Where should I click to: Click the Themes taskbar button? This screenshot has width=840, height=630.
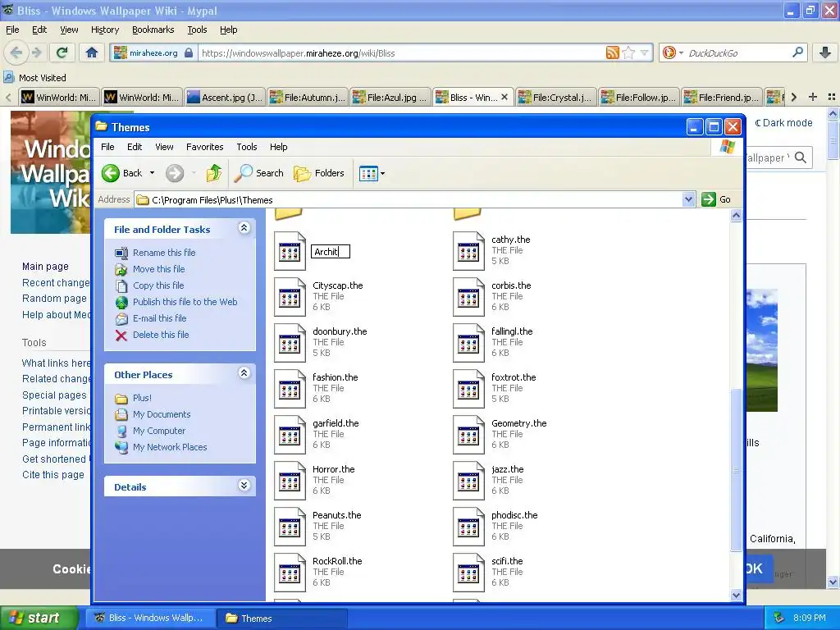coord(282,619)
